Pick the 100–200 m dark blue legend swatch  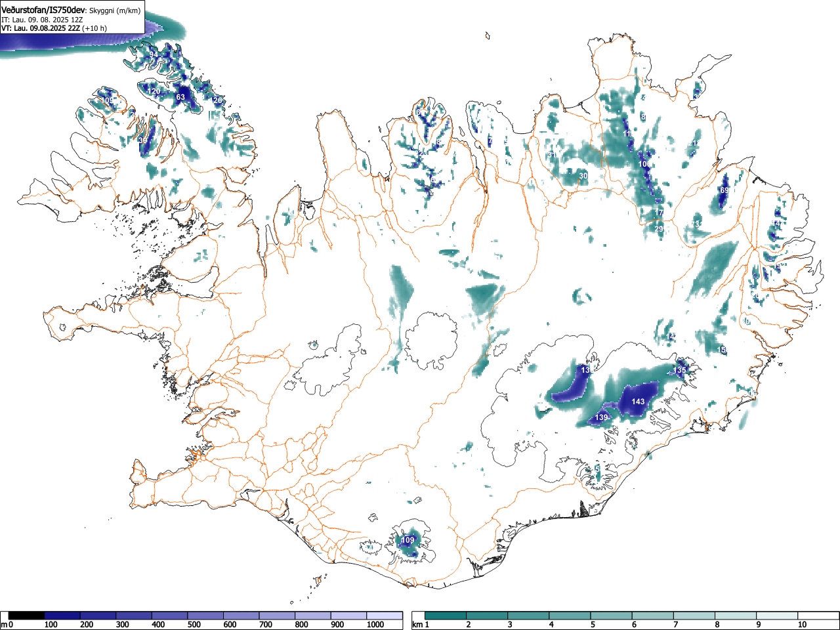coord(62,616)
